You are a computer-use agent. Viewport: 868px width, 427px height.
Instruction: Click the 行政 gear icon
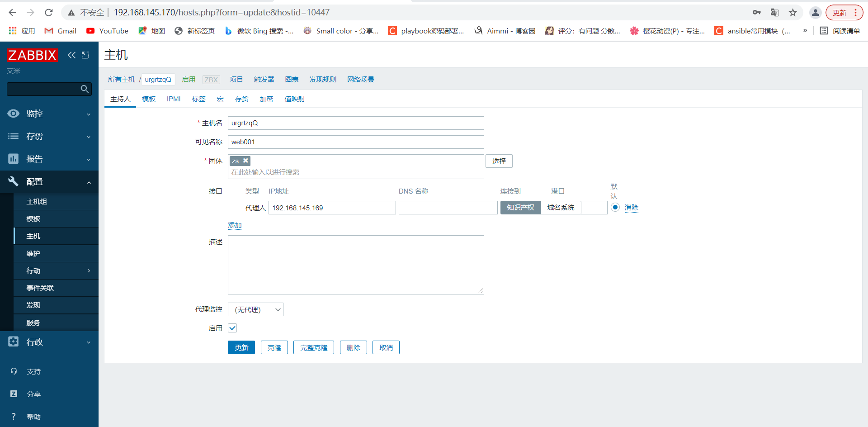pos(14,342)
